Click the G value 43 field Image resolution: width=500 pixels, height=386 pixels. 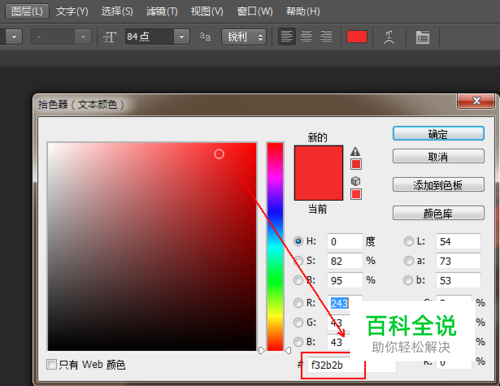click(x=339, y=322)
